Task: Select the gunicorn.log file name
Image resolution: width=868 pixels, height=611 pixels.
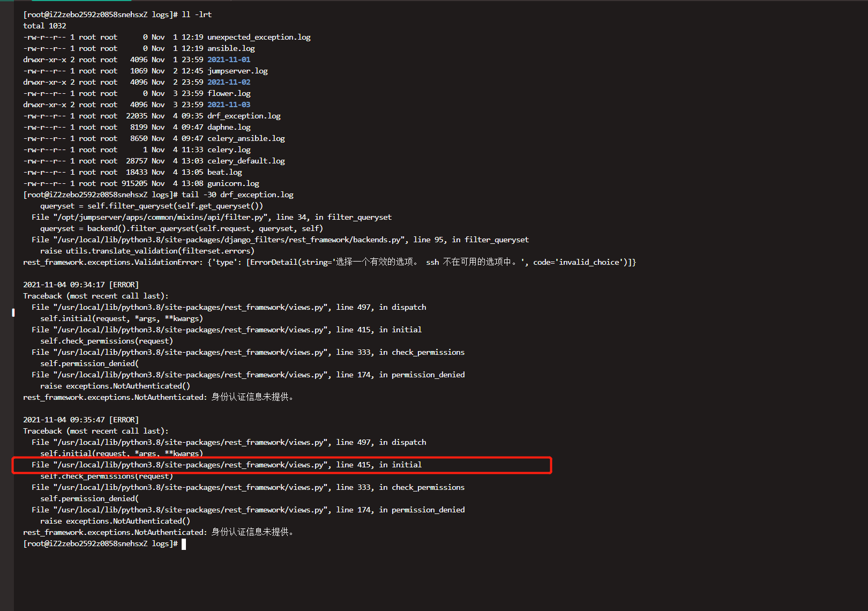Action: (x=233, y=183)
